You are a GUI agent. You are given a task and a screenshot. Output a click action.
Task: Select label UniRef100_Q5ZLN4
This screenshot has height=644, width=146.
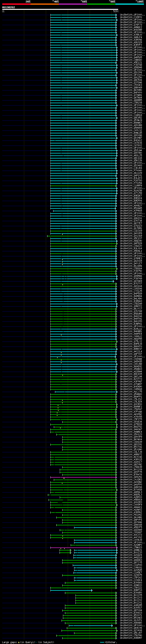[131, 151]
